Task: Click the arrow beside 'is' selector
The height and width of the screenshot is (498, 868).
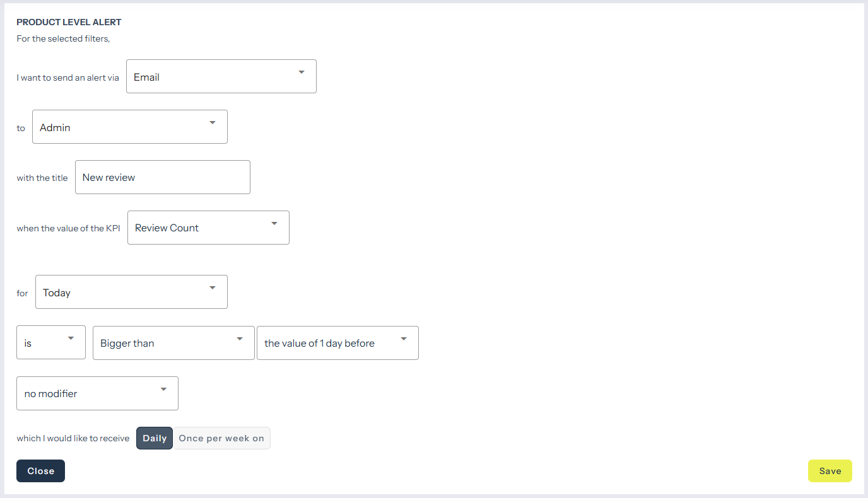Action: tap(71, 339)
